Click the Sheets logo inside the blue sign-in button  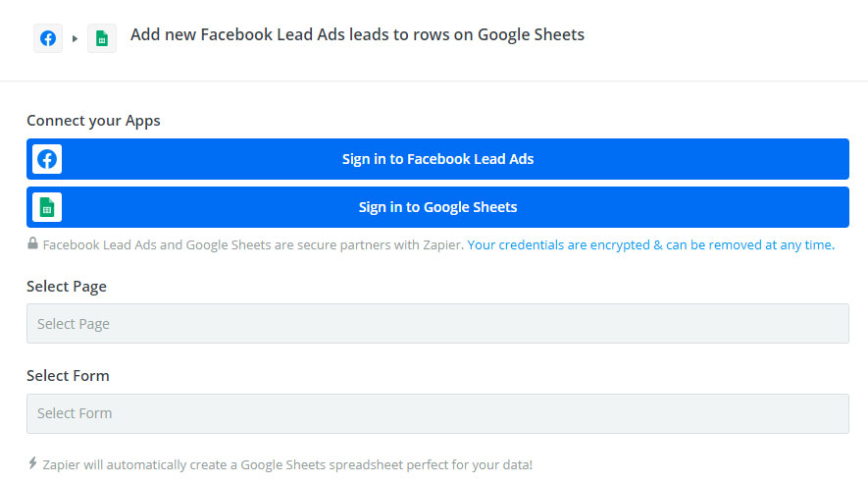click(47, 207)
